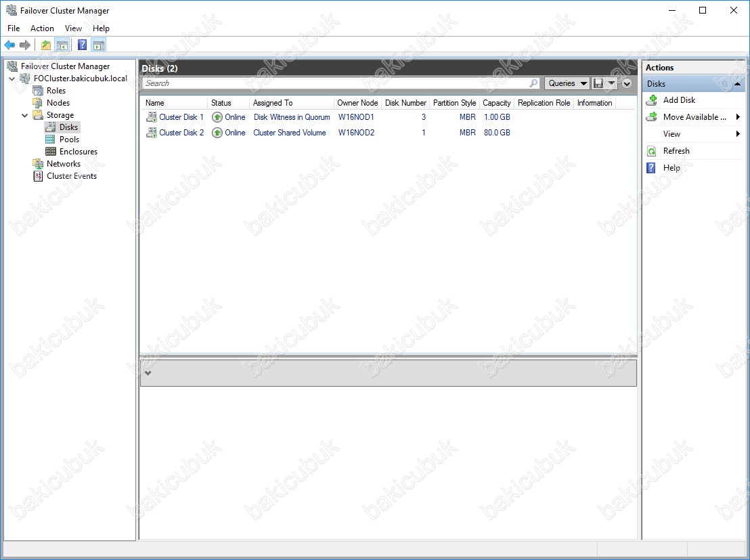Open the saved queries dropdown arrow
This screenshot has width=750, height=560.
pos(611,83)
